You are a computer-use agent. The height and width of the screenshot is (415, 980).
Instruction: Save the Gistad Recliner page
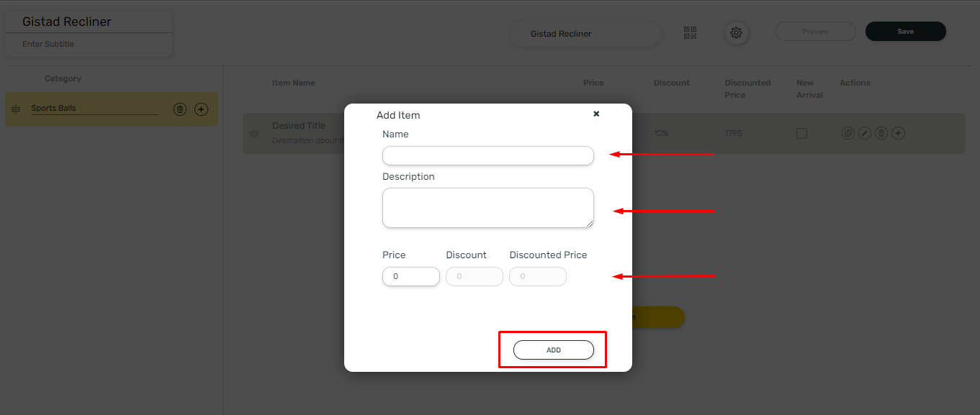click(x=905, y=31)
